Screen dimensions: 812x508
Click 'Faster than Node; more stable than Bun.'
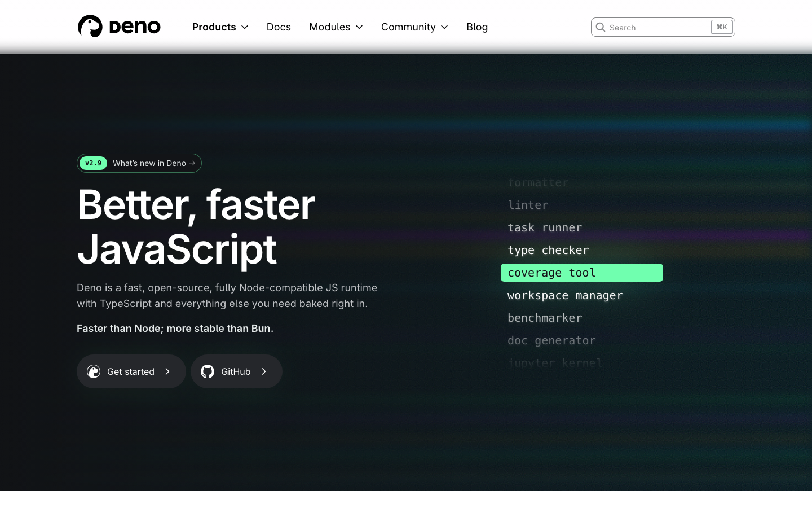tap(175, 329)
